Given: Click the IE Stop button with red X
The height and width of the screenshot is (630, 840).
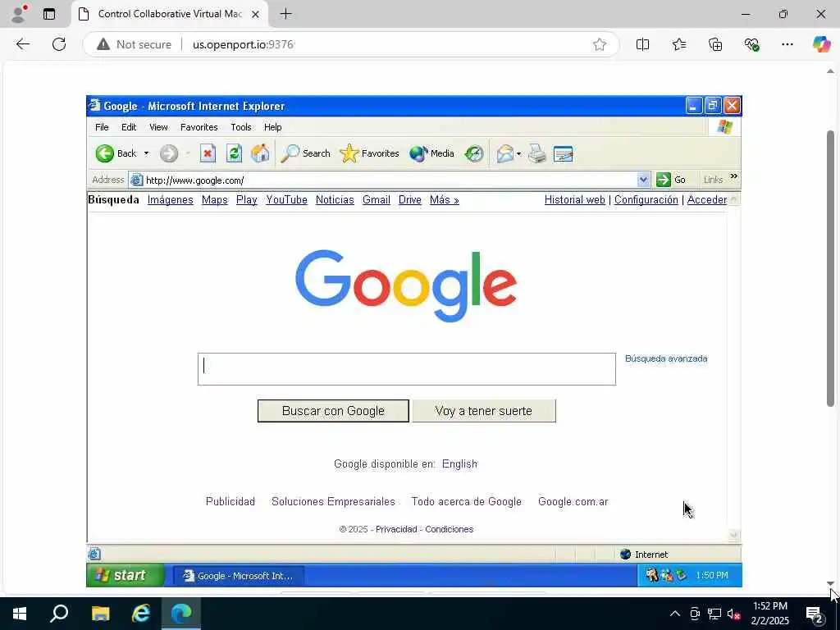Looking at the screenshot, I should (x=208, y=153).
